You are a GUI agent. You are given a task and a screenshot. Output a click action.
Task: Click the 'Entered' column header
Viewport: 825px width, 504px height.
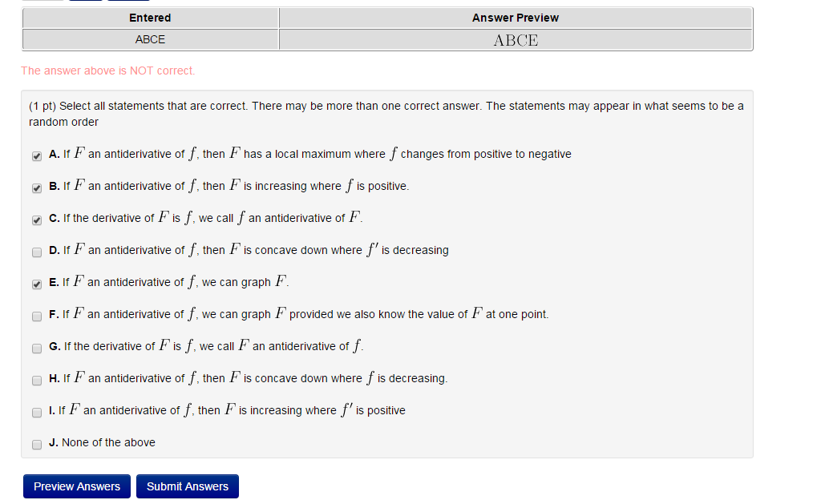click(150, 18)
